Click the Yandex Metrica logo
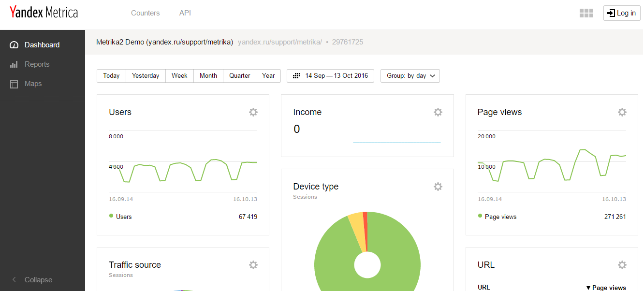 tap(44, 13)
